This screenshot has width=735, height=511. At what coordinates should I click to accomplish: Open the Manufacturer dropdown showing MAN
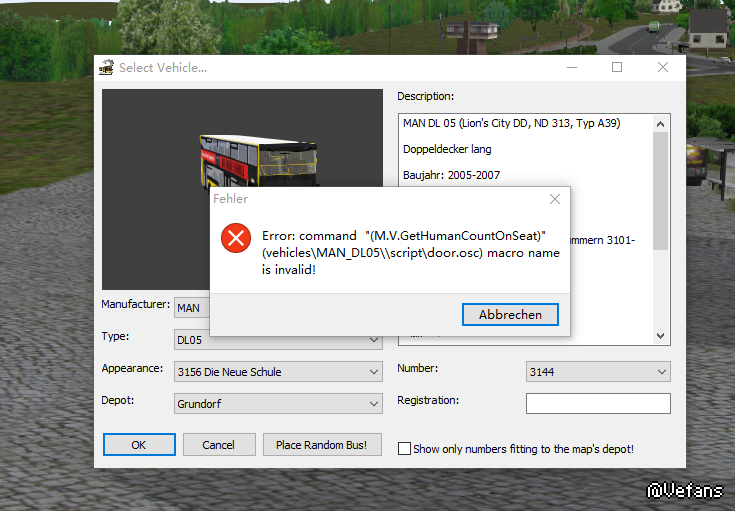pos(192,308)
